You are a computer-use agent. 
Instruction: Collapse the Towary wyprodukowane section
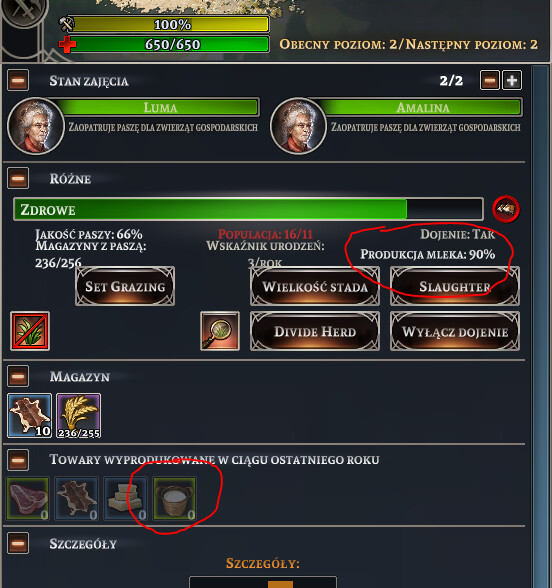point(18,460)
